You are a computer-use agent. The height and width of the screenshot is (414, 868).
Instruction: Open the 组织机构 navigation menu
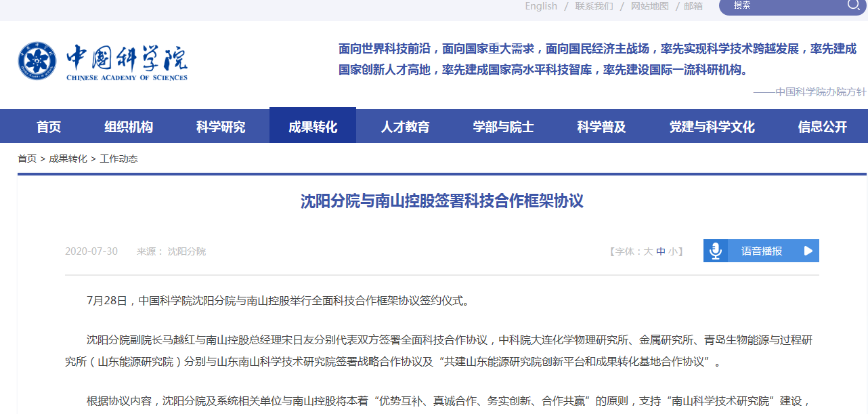click(x=129, y=127)
